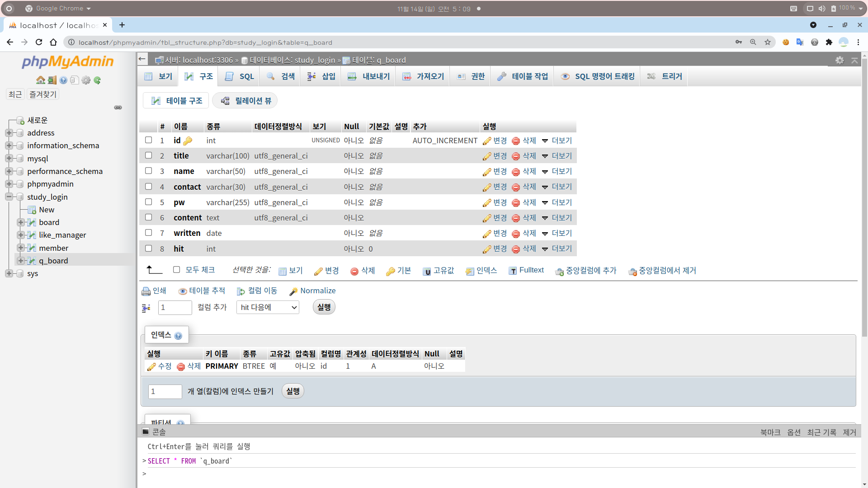Click the link-with-main-panel chain icon
868x488 pixels.
tap(118, 108)
